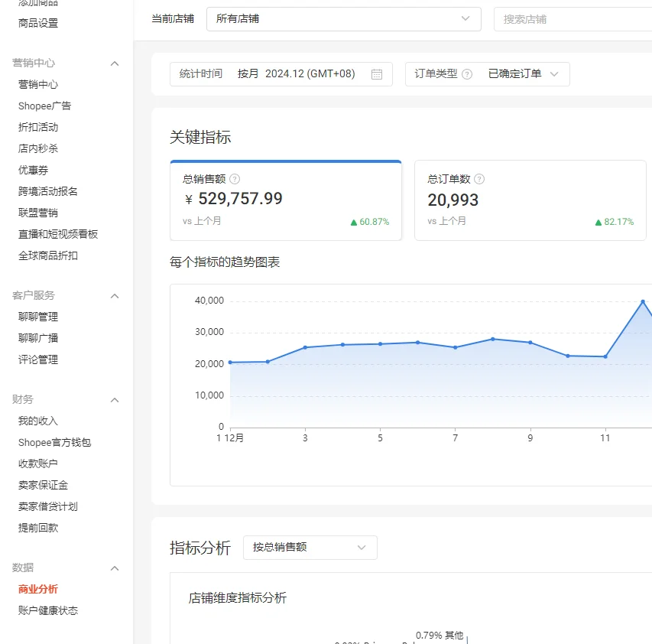Open the 优惠券 coupon page
652x644 pixels.
36,170
